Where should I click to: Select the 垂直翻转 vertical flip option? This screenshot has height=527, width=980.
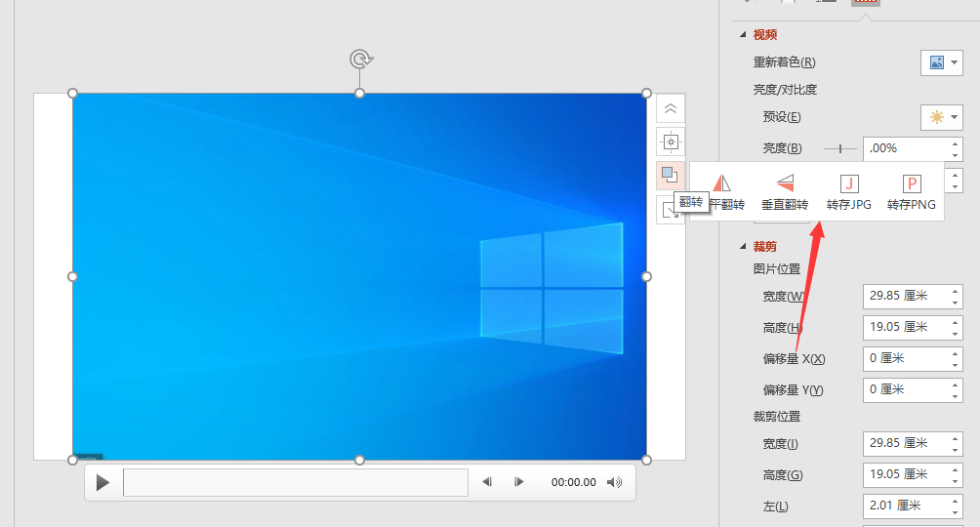pos(785,192)
